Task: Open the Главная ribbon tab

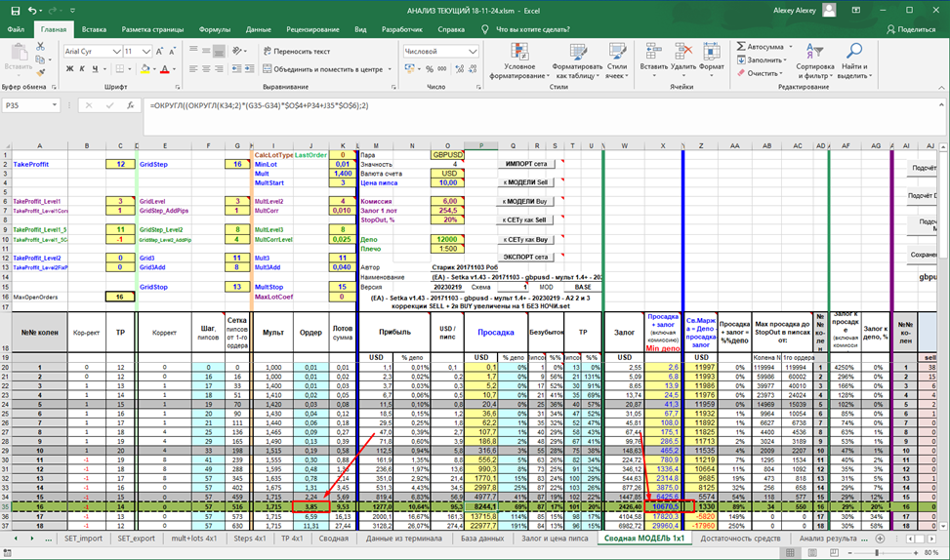Action: tap(54, 29)
